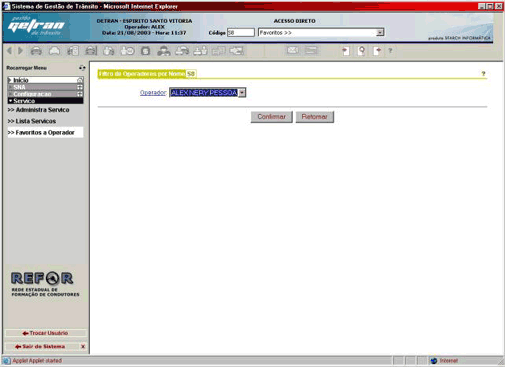The image size is (505, 367).
Task: Click the magnifier search document icon
Action: (x=361, y=51)
